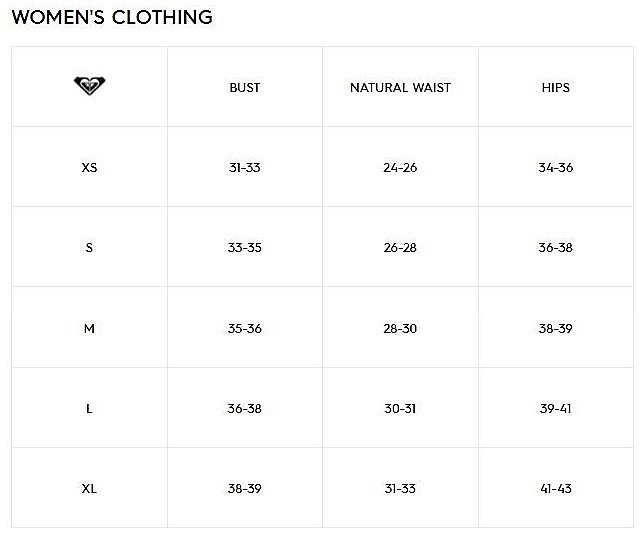Click the XS bust value 31-33
643x550 pixels.
point(244,167)
